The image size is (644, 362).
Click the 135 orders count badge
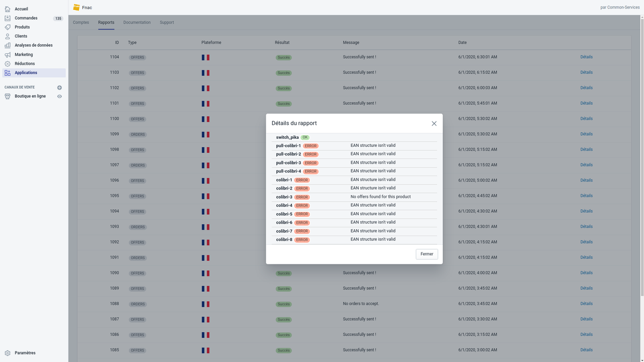point(58,19)
